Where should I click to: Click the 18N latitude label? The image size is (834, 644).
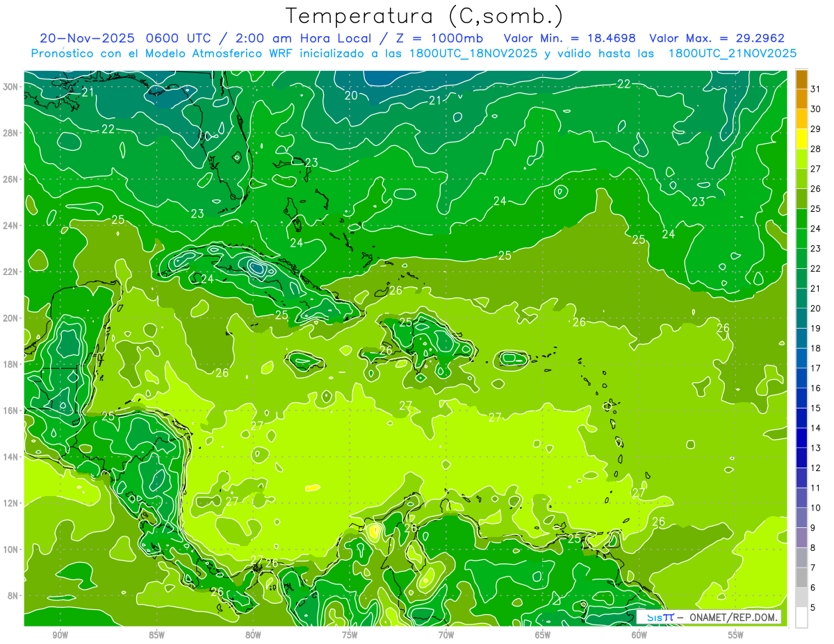point(12,364)
